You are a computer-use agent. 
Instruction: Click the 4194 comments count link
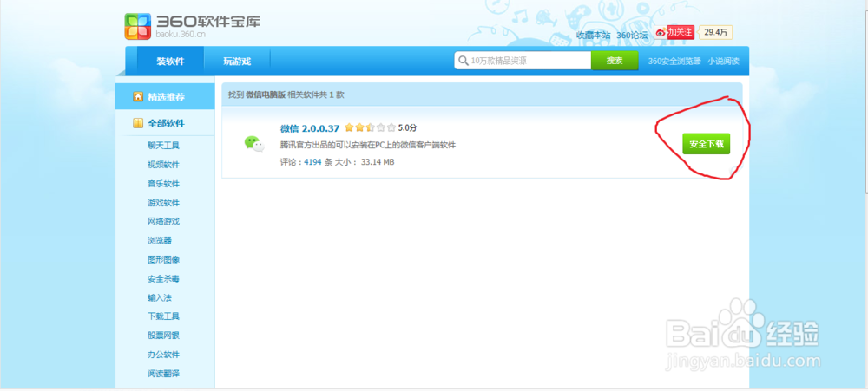[313, 162]
